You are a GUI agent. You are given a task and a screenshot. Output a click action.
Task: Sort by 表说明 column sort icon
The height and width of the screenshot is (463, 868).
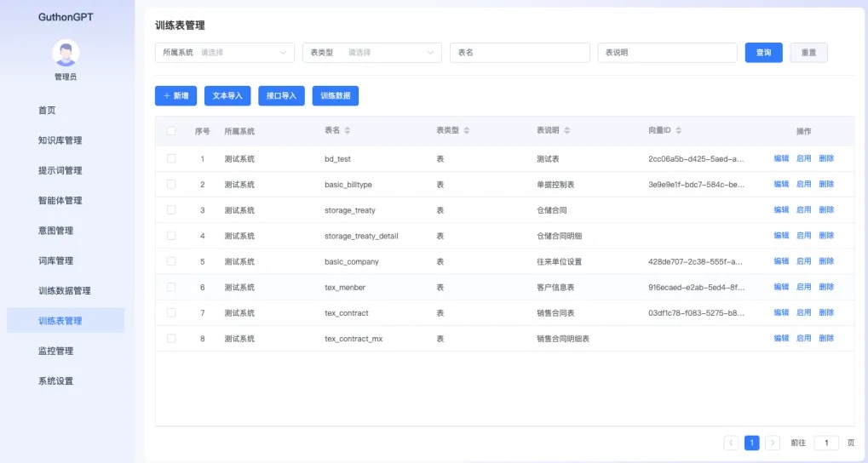point(566,131)
